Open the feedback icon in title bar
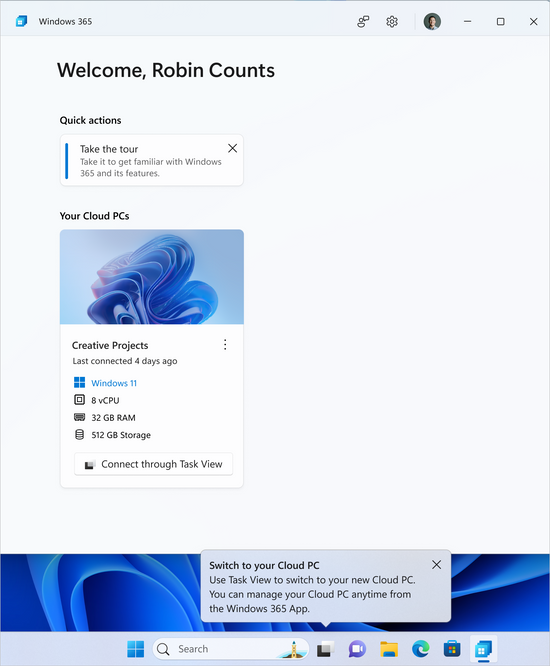 pos(363,21)
